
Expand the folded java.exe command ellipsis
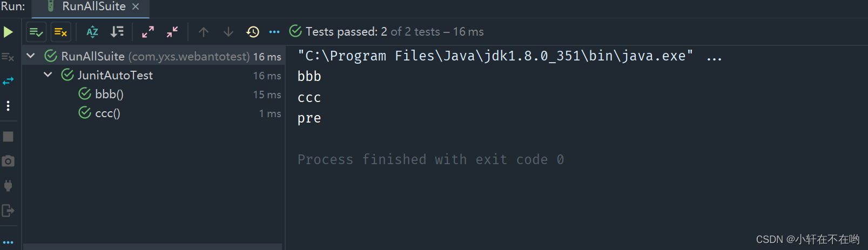[x=714, y=57]
